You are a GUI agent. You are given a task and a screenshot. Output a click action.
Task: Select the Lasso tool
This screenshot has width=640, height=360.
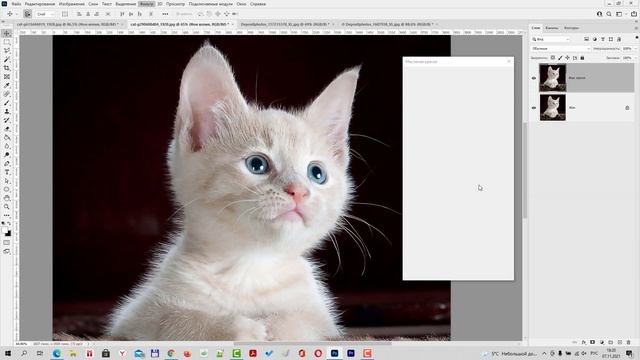pyautogui.click(x=7, y=51)
